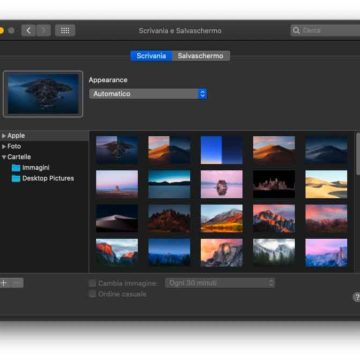The height and width of the screenshot is (360, 360).
Task: Expand the Apple source group
Action: (4, 136)
